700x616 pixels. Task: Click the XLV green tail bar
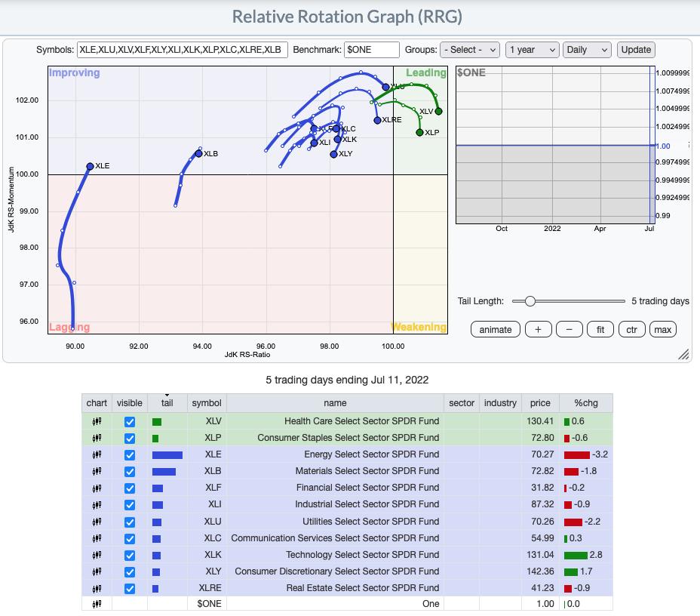(157, 422)
